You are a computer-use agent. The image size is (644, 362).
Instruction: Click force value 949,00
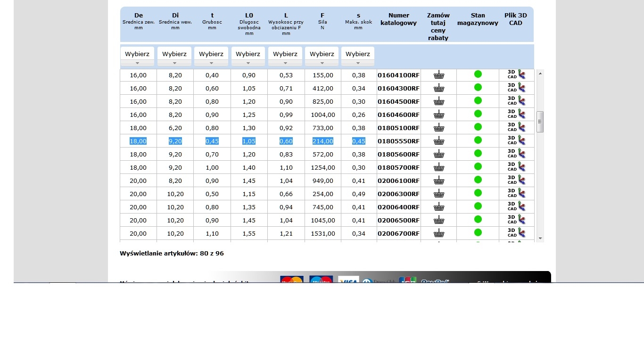click(x=323, y=181)
